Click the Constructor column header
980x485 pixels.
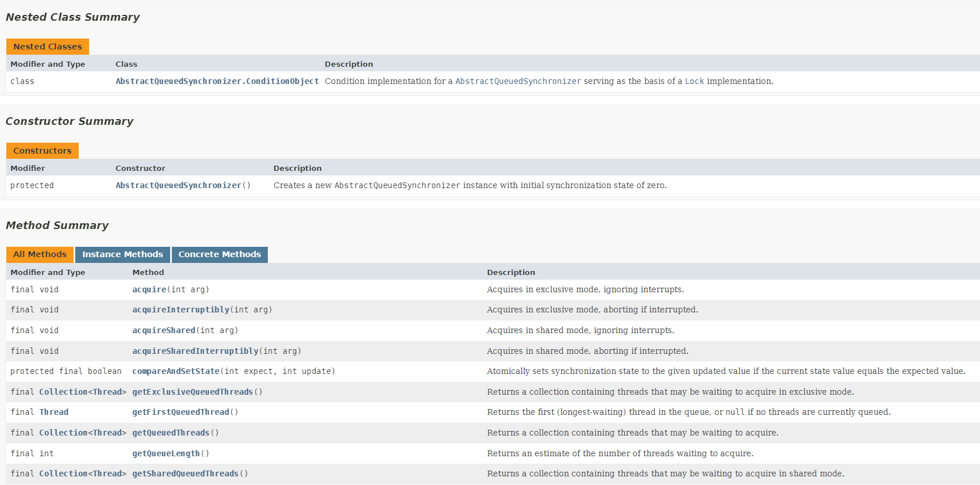tap(140, 168)
